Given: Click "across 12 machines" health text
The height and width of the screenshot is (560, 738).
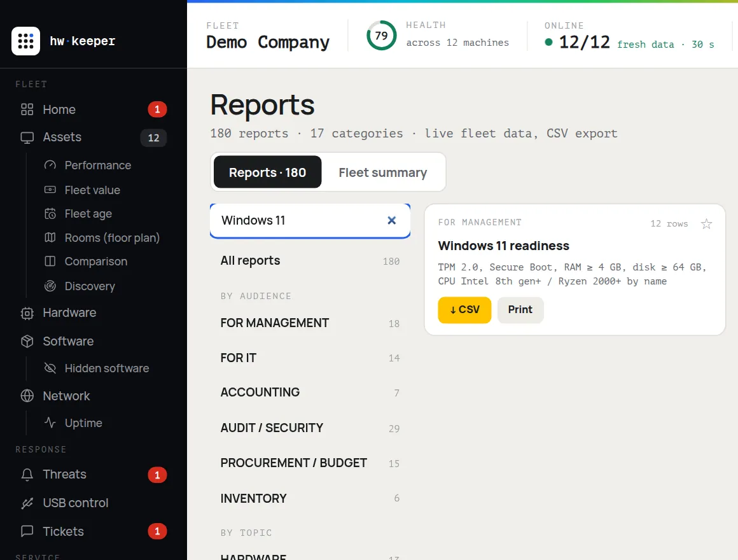Looking at the screenshot, I should (x=457, y=43).
